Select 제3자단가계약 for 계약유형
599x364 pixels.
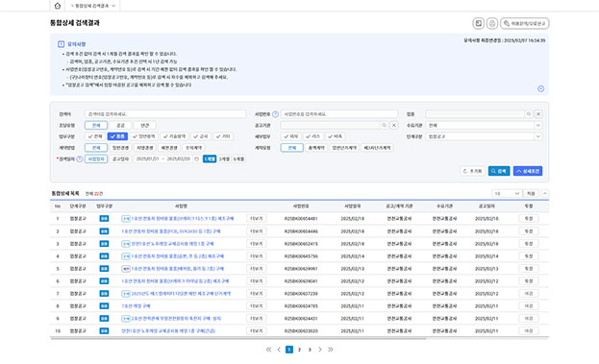377,148
